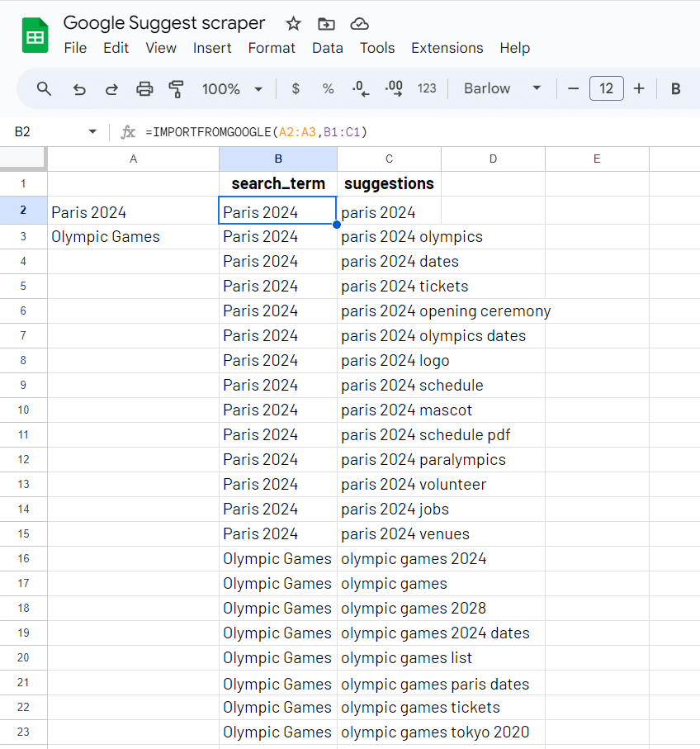
Task: Click the Print icon
Action: (144, 88)
